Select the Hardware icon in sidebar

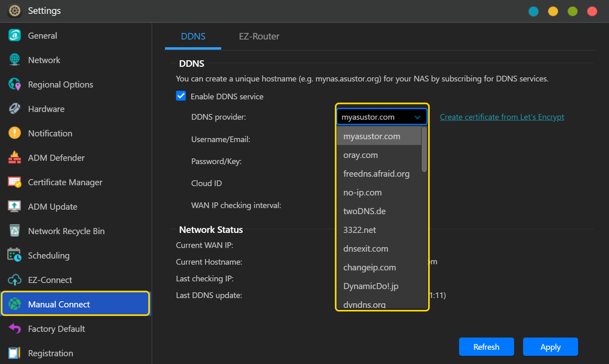pyautogui.click(x=15, y=109)
